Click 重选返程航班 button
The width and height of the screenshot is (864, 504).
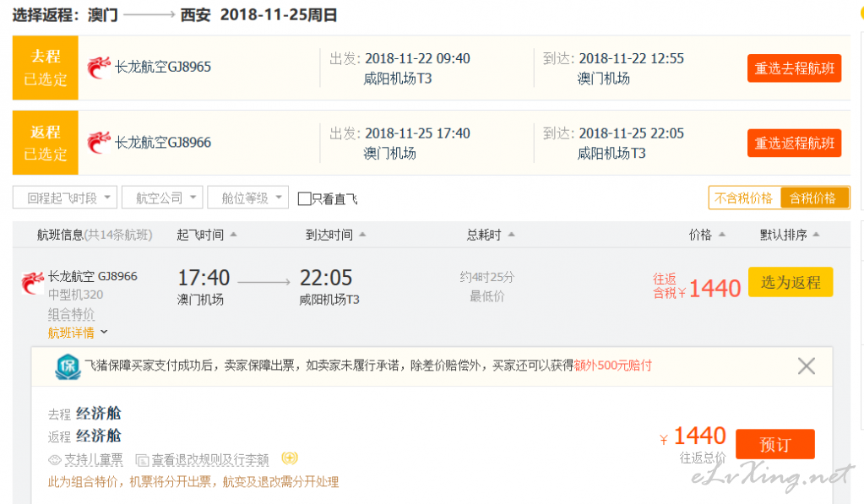click(794, 144)
